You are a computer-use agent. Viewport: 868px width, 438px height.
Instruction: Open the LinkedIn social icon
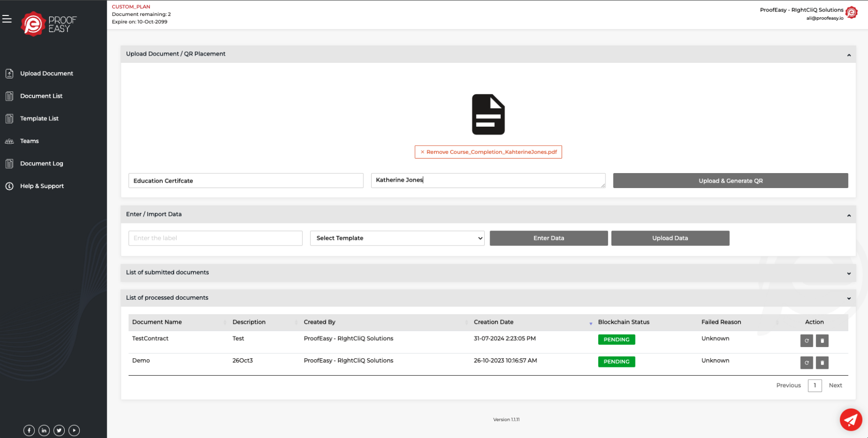44,430
